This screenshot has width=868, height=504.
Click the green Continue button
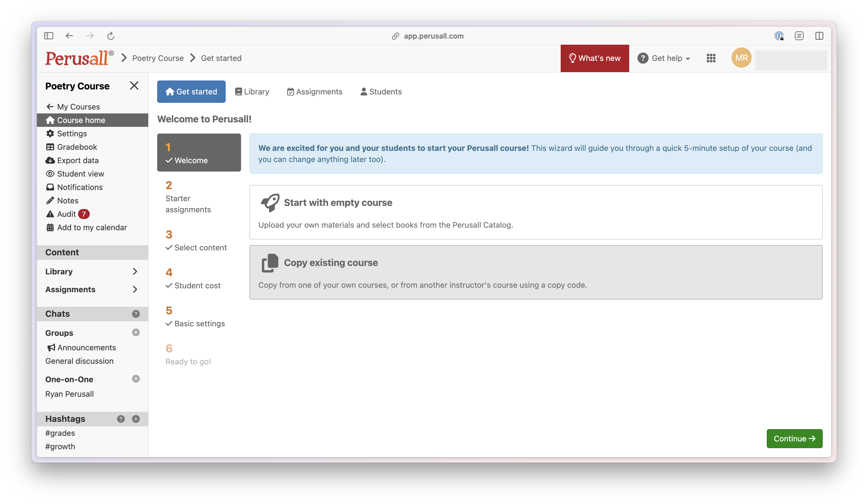794,438
